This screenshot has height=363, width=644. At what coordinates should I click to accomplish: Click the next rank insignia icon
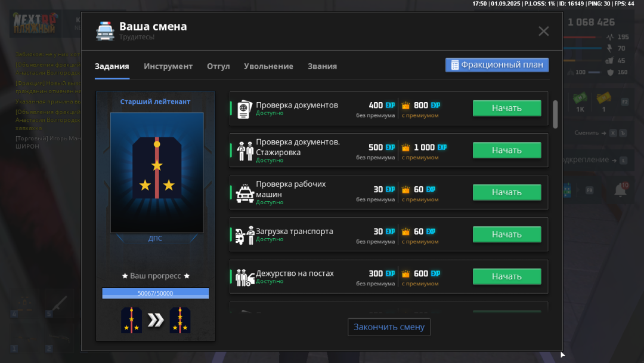tap(180, 320)
